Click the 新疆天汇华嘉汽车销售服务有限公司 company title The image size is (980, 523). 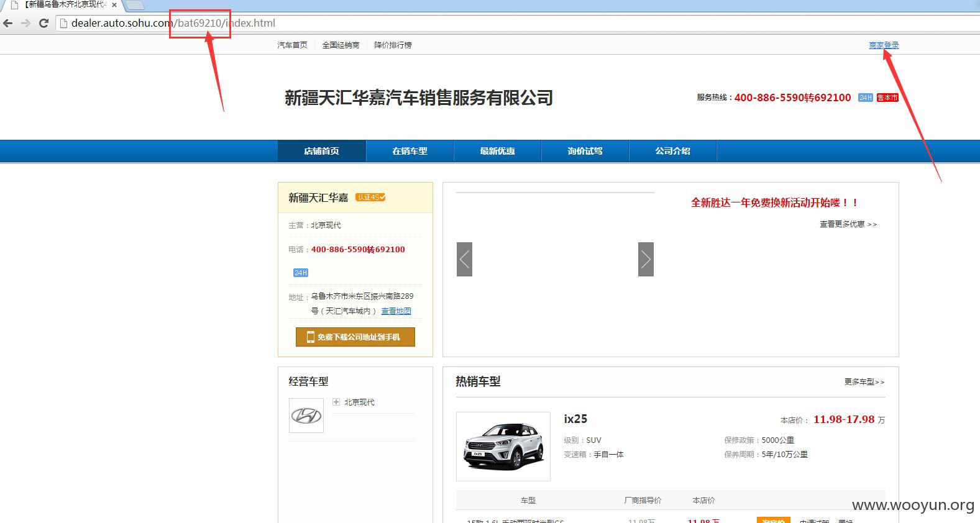(x=419, y=98)
